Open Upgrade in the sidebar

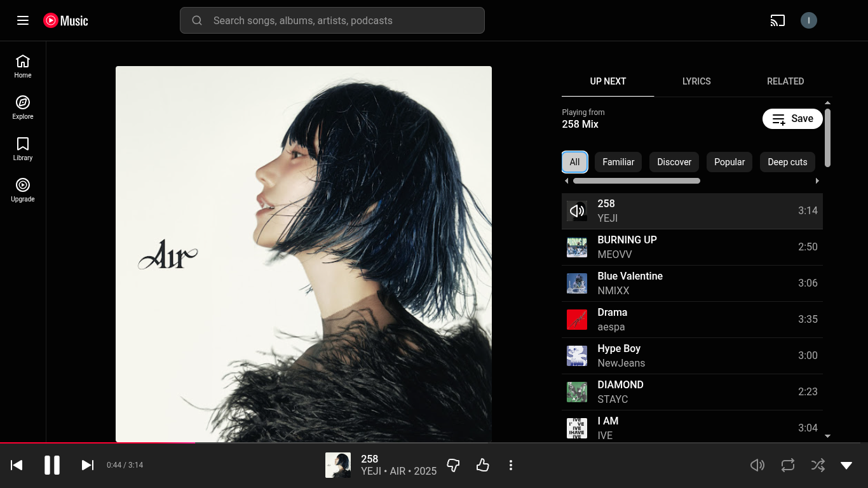point(23,190)
